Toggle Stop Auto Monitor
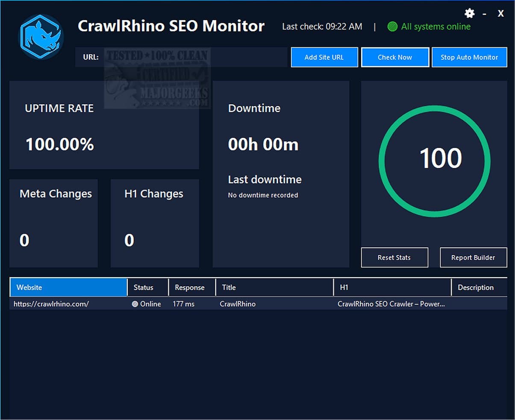The width and height of the screenshot is (515, 420). (x=469, y=57)
